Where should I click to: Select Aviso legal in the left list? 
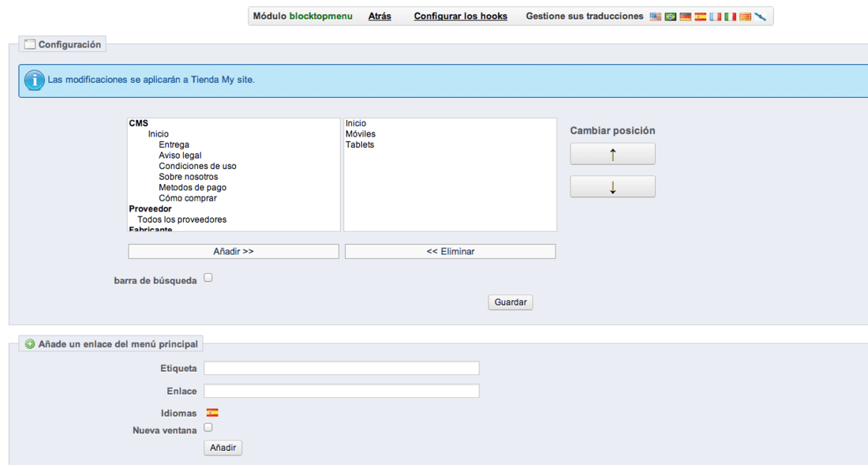[180, 156]
